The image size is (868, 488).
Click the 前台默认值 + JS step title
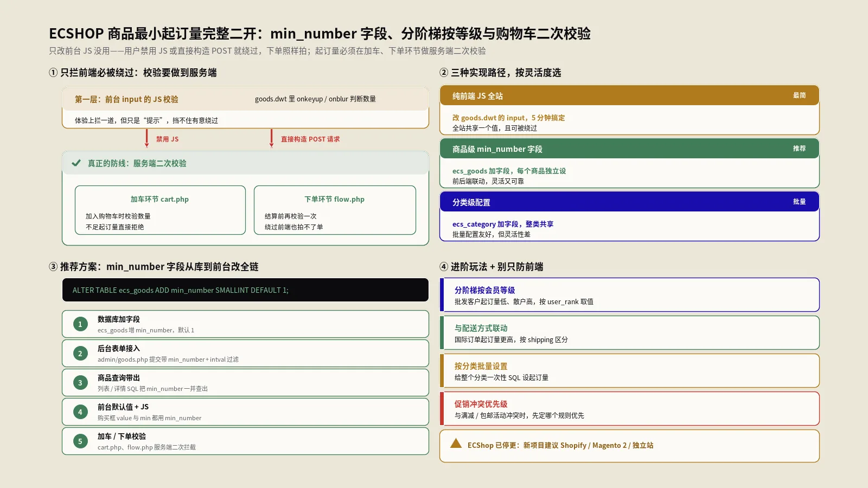coord(123,407)
